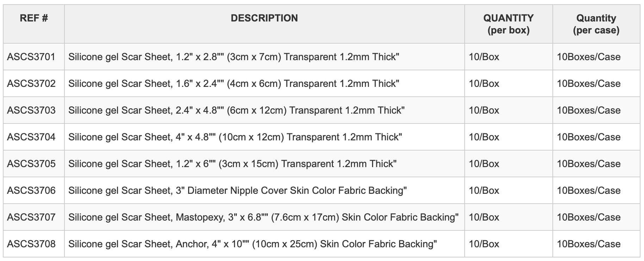Screen dimensions: 644x261
Task: Select the 4cm x 6cm Scar Sheet description
Action: tap(234, 84)
